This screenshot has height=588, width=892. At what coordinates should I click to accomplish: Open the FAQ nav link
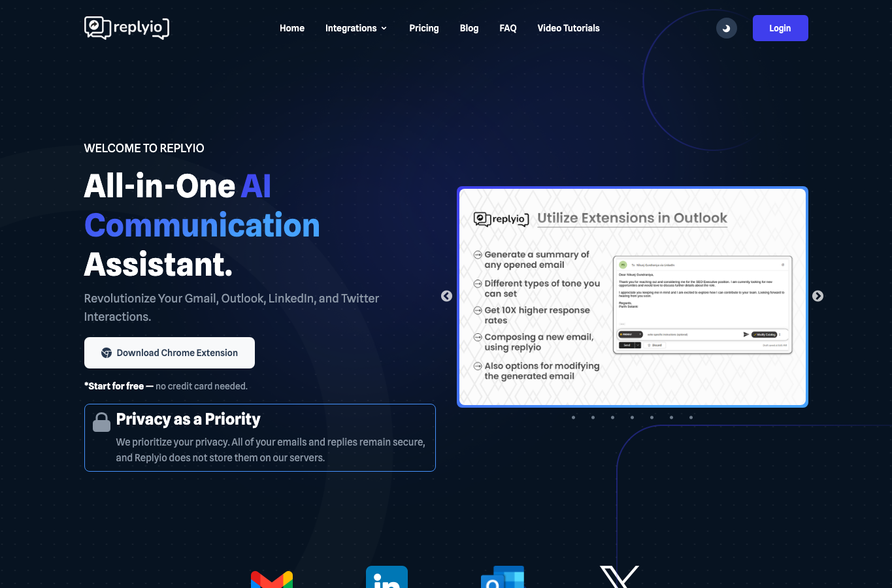point(508,28)
